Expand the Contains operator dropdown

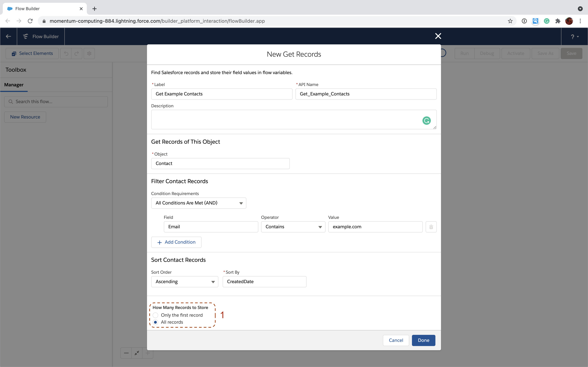pos(293,227)
